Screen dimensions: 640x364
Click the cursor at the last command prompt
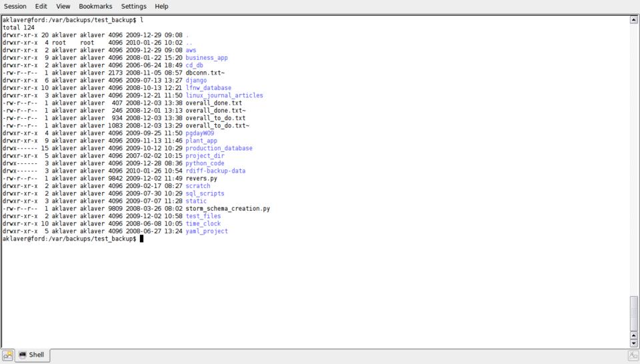[141, 239]
